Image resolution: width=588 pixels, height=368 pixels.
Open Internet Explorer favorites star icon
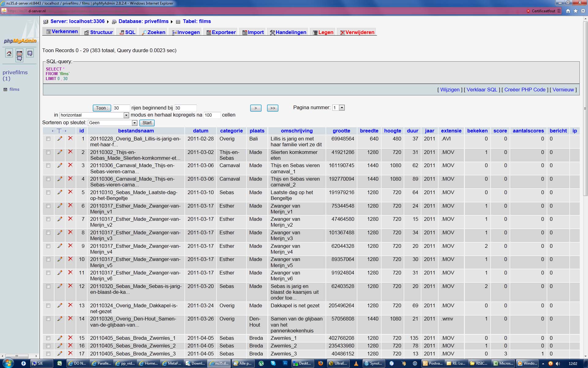pos(575,11)
